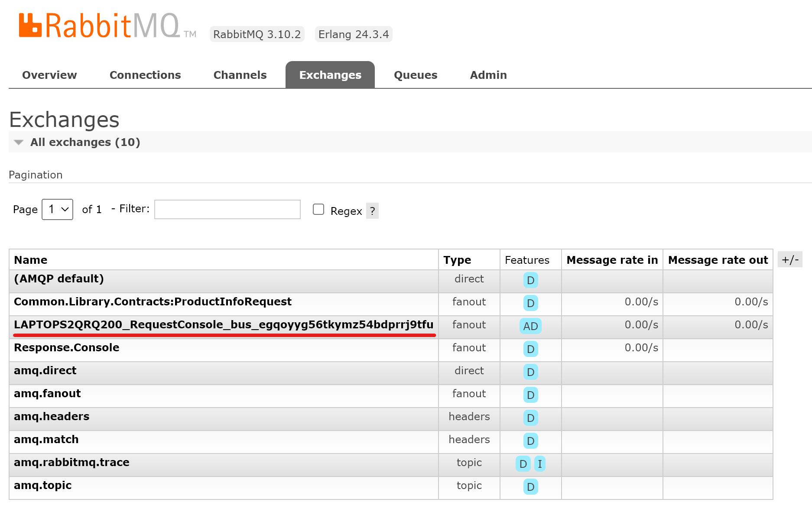
Task: Click the durable badge on amq.topic exchange
Action: [530, 487]
